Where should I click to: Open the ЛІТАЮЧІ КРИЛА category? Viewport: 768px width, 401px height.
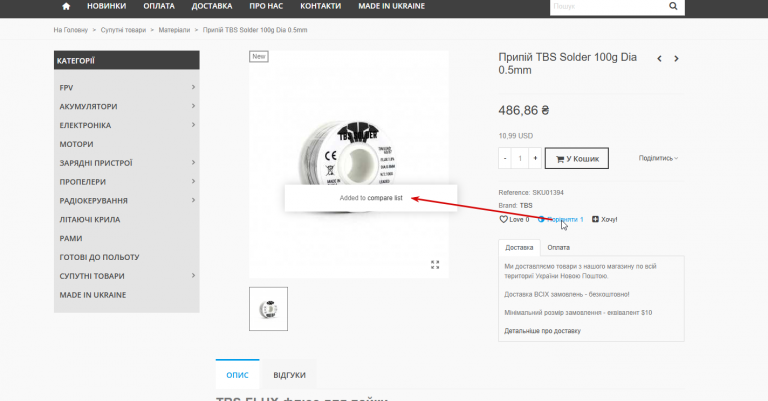tap(90, 220)
